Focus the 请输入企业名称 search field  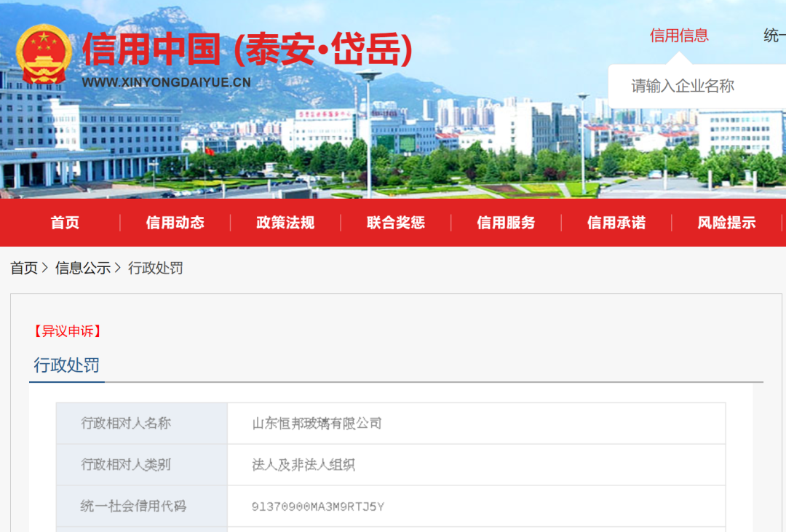click(x=691, y=86)
